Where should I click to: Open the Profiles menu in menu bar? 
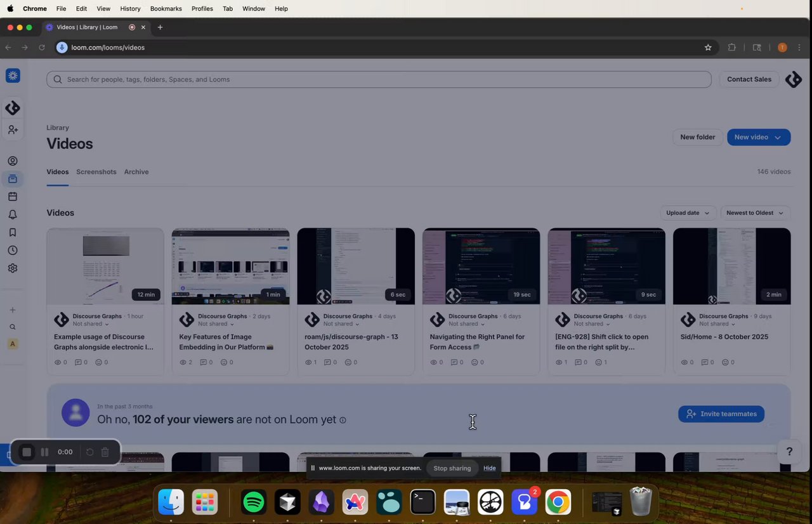[x=202, y=9]
